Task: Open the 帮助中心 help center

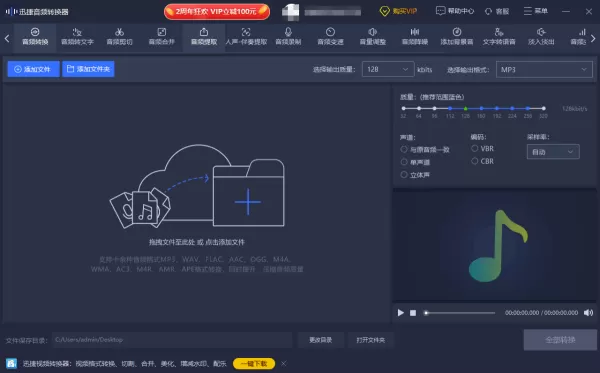Action: click(455, 11)
